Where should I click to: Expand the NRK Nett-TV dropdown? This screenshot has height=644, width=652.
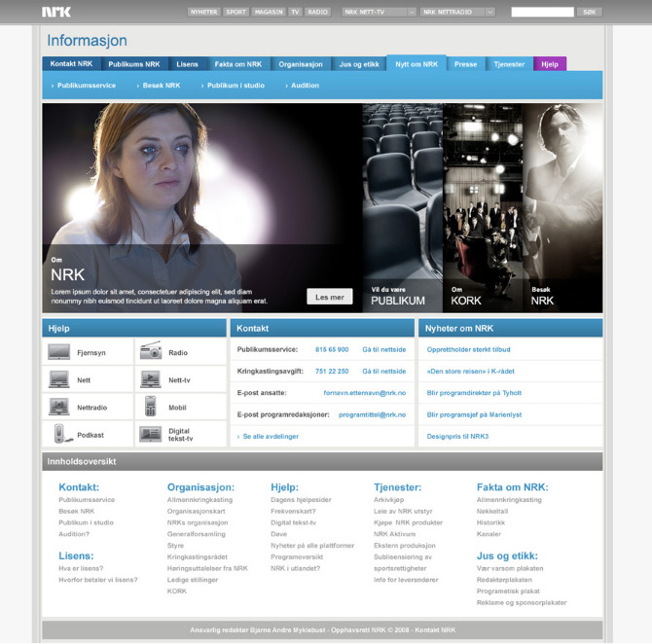(412, 12)
